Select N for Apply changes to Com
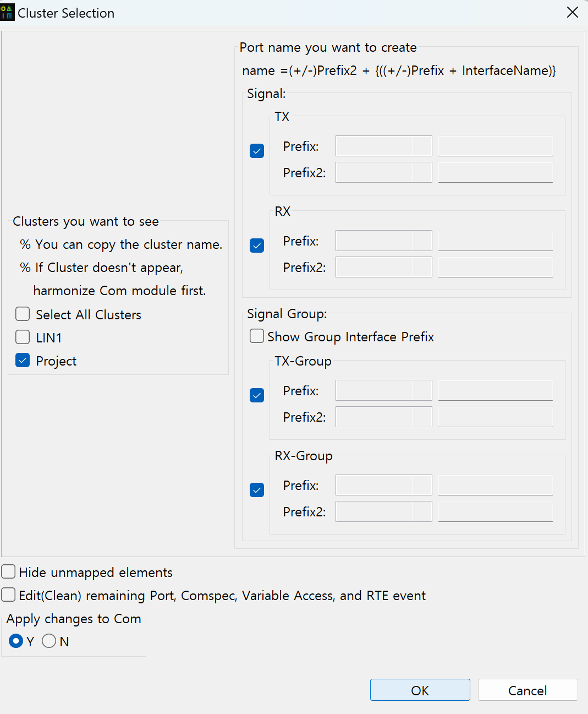Image resolution: width=588 pixels, height=714 pixels. point(49,641)
